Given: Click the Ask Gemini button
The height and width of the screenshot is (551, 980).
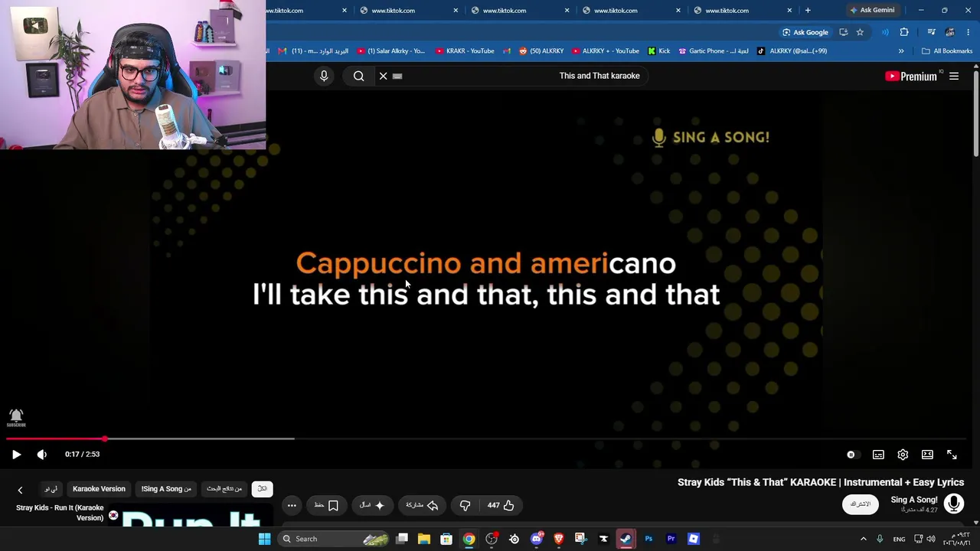Looking at the screenshot, I should click(x=872, y=10).
